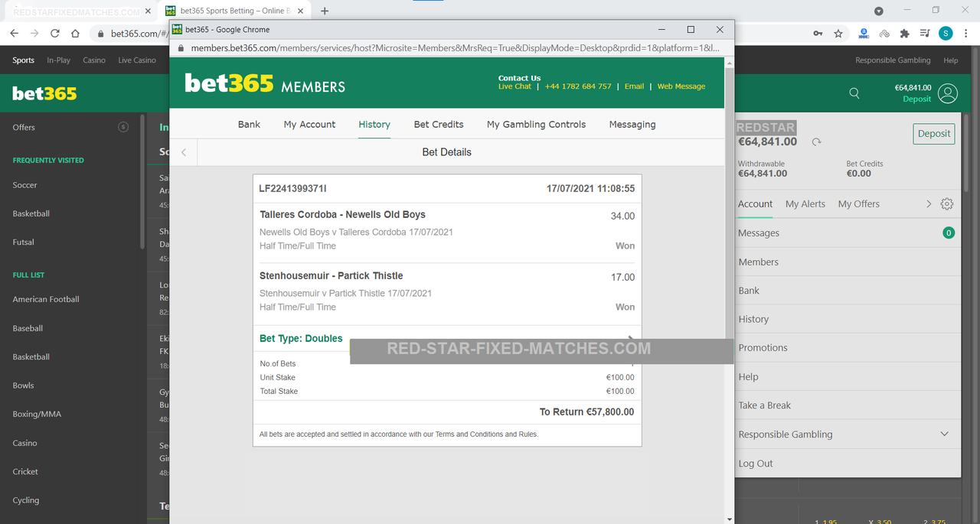Viewport: 980px width, 524px height.
Task: Click the +44 1782 684 757 number
Action: [578, 86]
